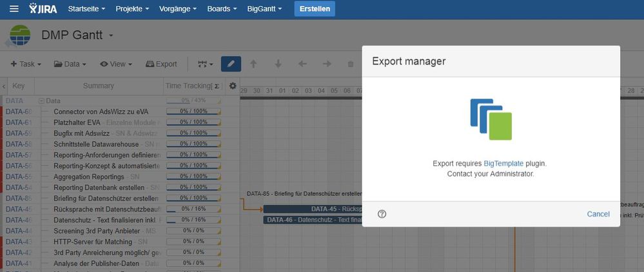Click the eye icon on View button
Viewport: 644px width, 272px height.
point(104,64)
